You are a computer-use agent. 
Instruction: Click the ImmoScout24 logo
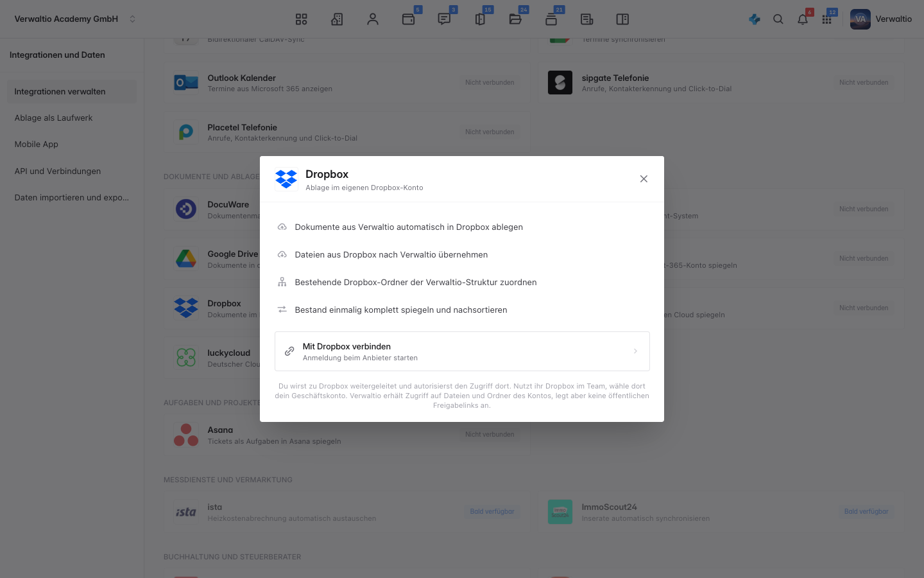click(560, 512)
